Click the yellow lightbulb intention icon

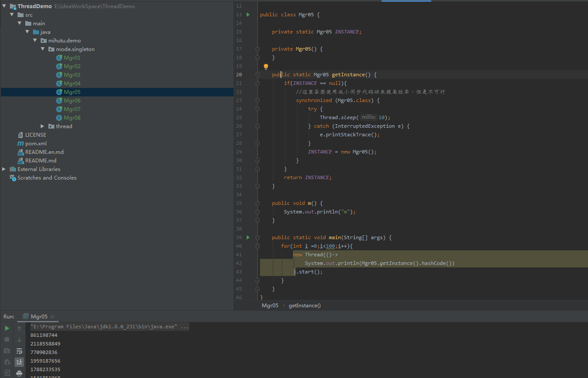click(x=266, y=66)
